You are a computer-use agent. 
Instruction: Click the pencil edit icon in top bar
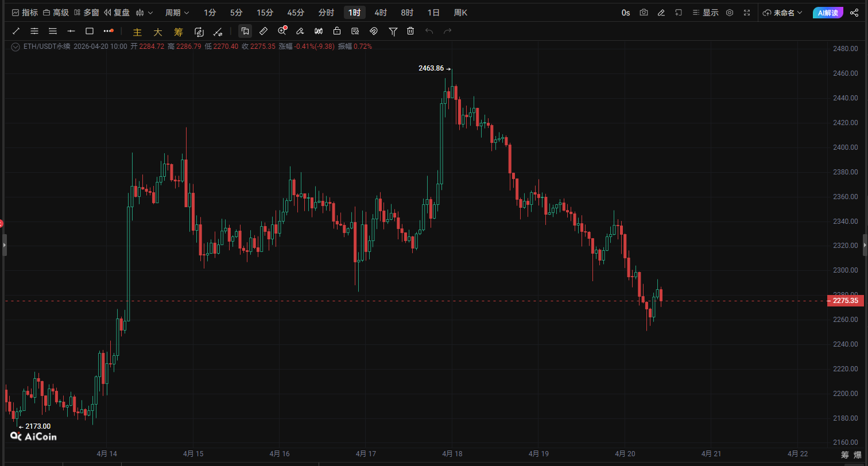(661, 13)
